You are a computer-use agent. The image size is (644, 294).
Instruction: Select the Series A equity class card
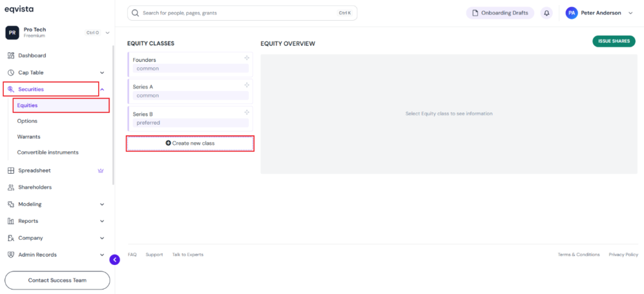coord(190,91)
